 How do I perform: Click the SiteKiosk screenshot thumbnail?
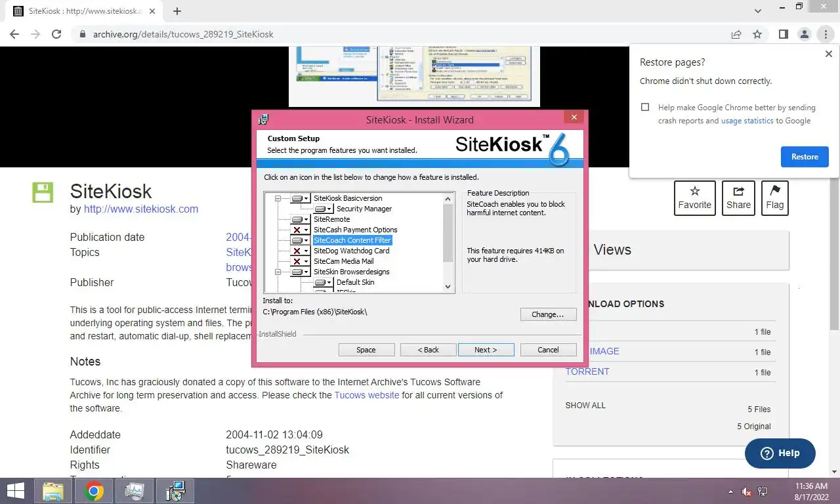pyautogui.click(x=414, y=75)
